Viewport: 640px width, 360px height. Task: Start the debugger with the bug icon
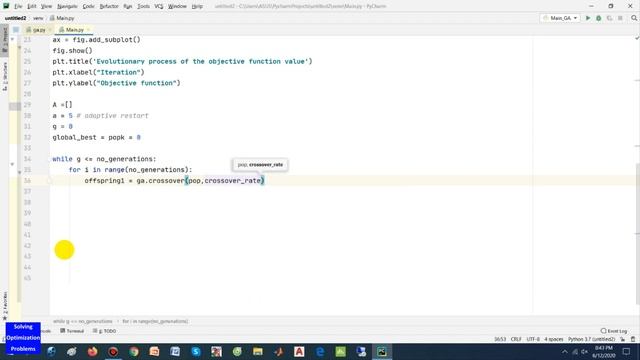coord(598,18)
